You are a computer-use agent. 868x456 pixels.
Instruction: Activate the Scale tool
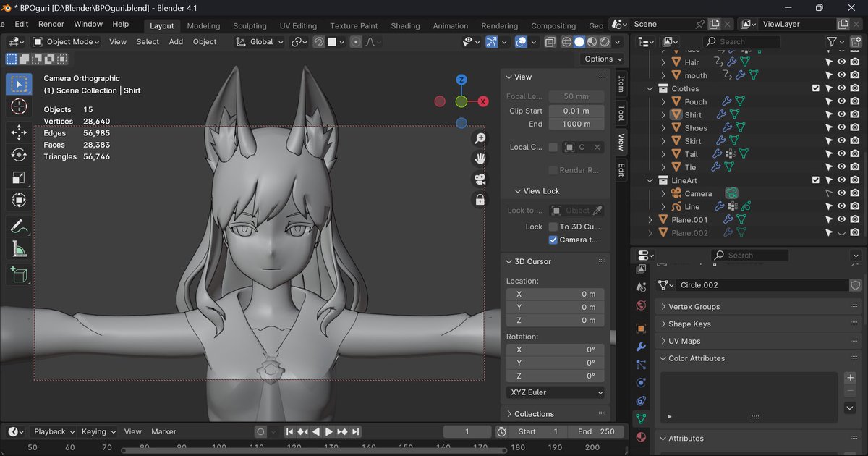click(x=19, y=177)
